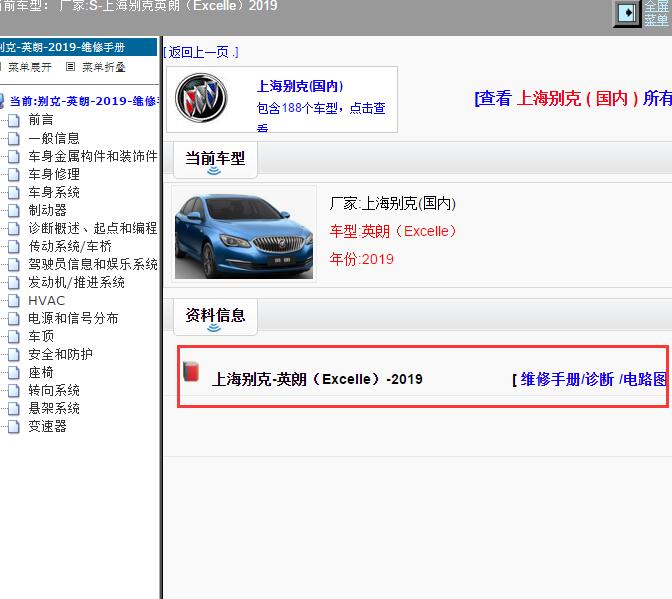Click page icon beside 制动器

(x=14, y=210)
